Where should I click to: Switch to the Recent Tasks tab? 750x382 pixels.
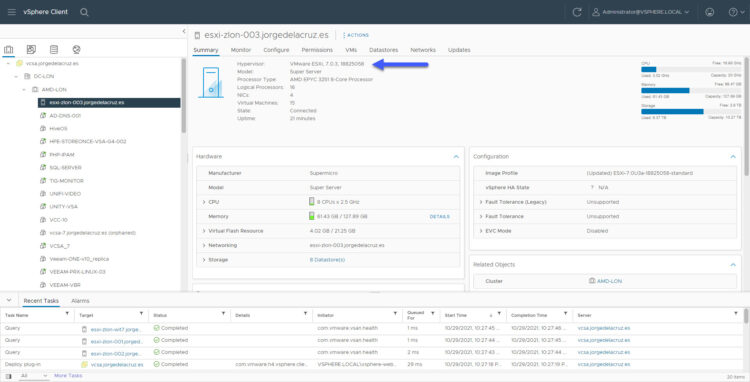point(41,301)
